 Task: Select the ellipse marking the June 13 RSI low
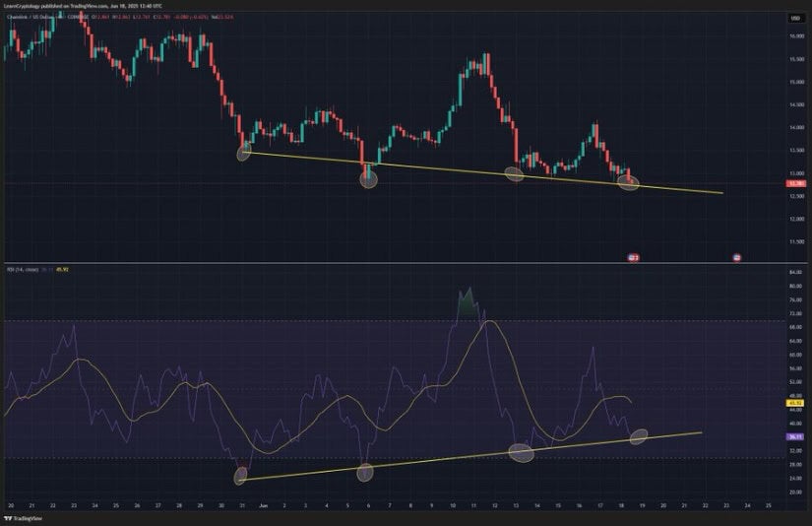[521, 453]
